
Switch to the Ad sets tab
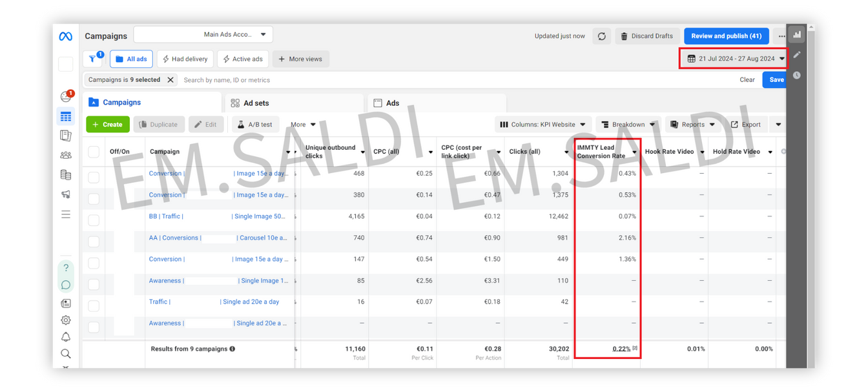(294, 103)
